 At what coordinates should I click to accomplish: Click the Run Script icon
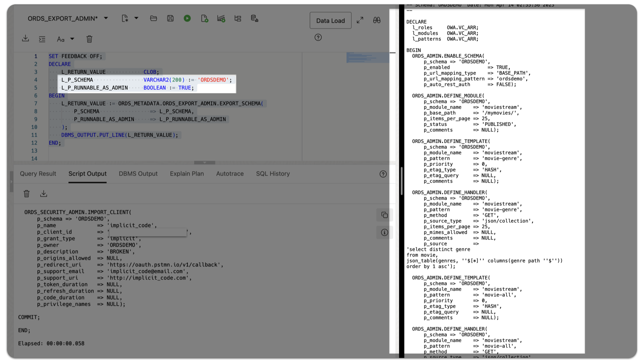coord(204,19)
